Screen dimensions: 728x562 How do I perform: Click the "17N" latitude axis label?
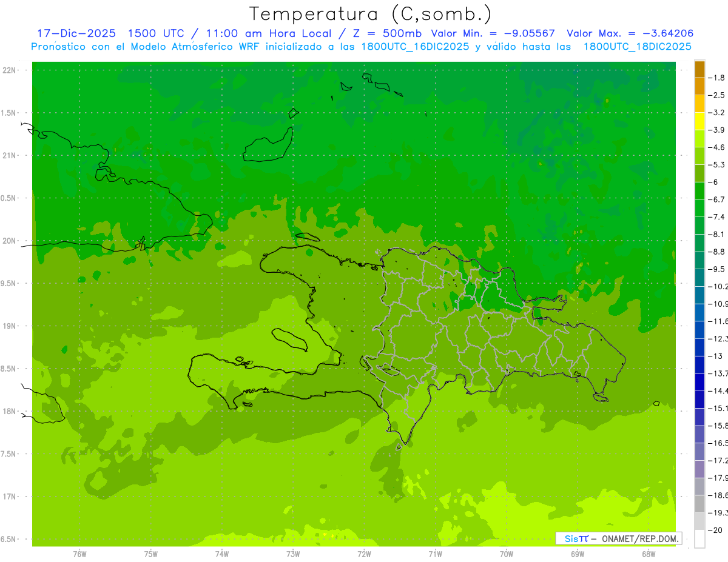click(10, 497)
